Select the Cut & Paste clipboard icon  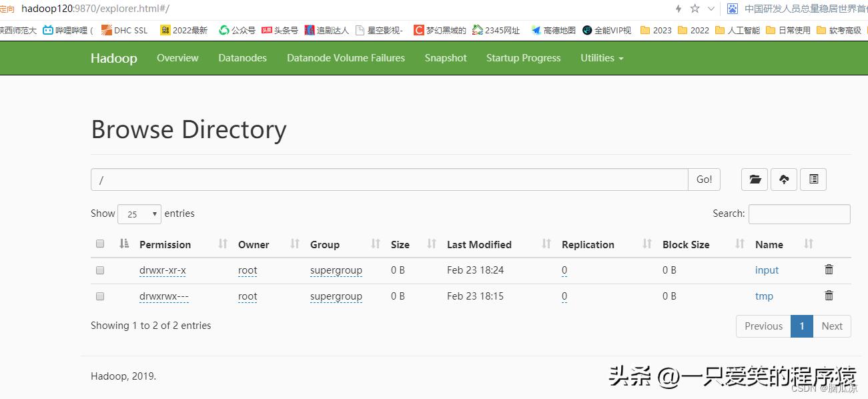tap(813, 179)
